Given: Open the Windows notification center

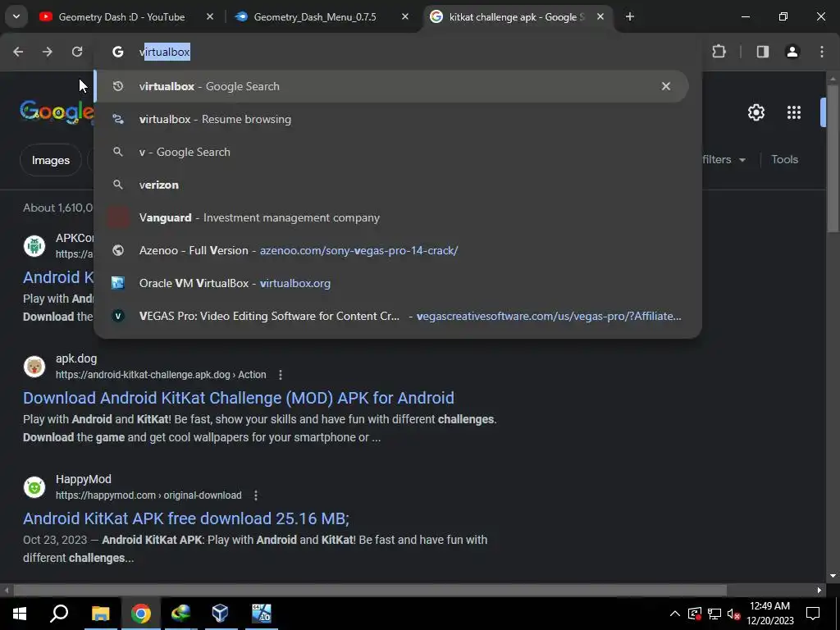Looking at the screenshot, I should (x=813, y=614).
